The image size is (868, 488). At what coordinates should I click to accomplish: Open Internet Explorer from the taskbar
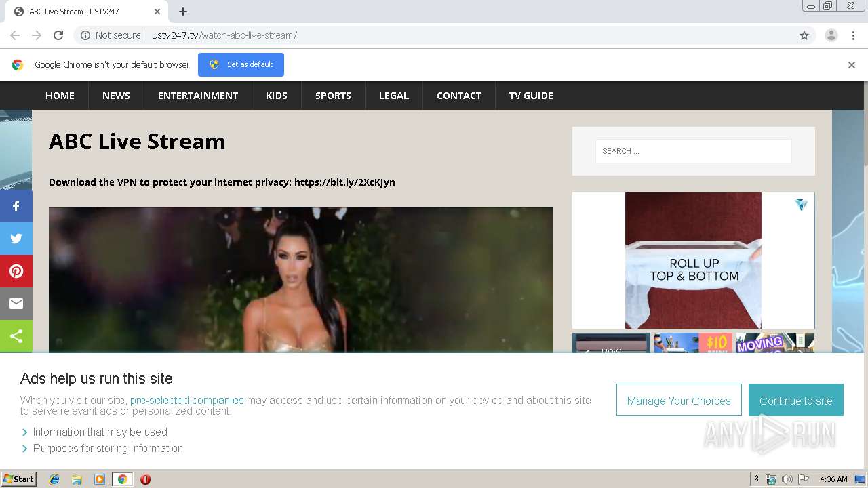point(54,479)
